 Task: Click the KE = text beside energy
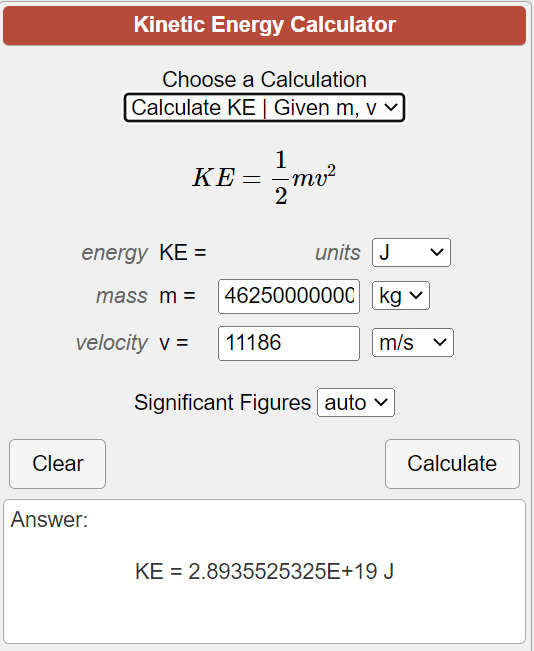coord(183,253)
